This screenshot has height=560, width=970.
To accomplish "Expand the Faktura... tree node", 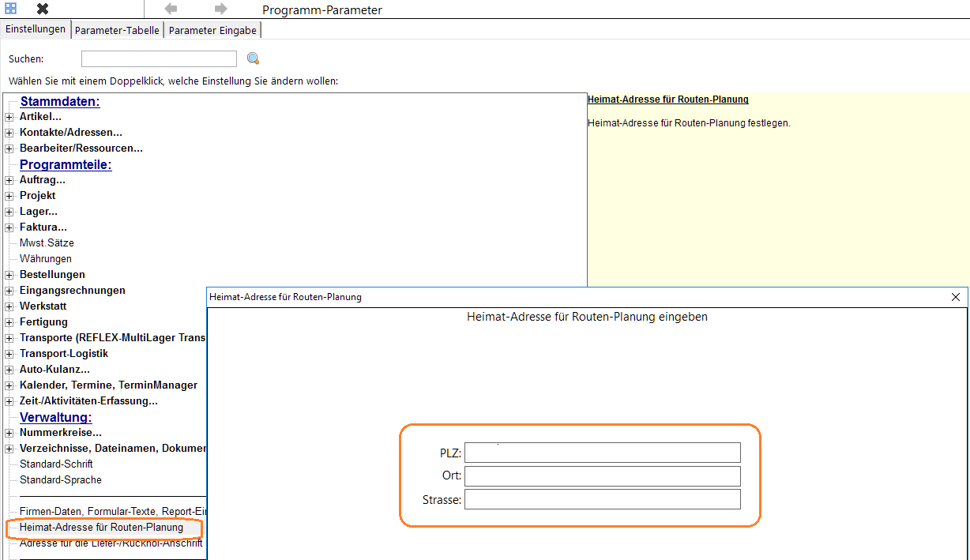I will pyautogui.click(x=9, y=227).
